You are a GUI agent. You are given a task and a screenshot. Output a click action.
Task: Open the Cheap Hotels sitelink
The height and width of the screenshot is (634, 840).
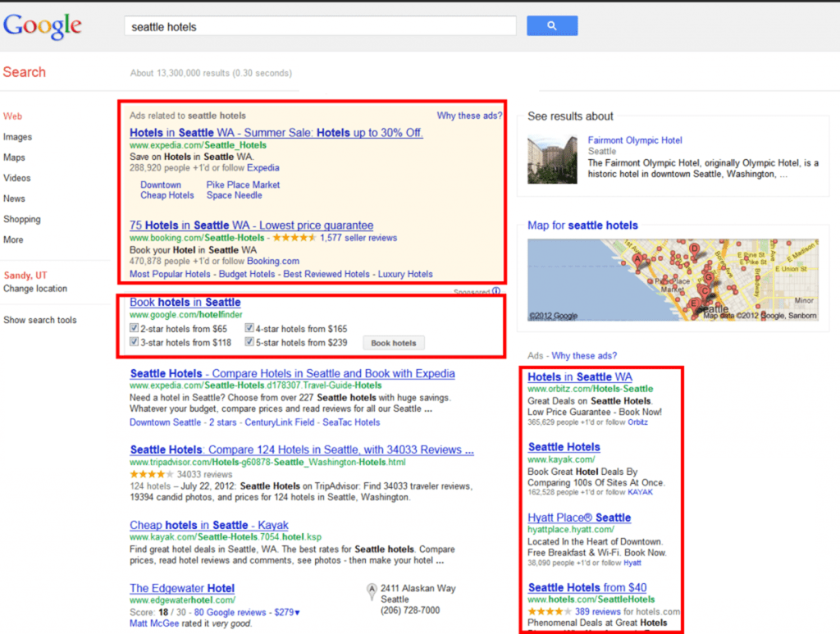(x=167, y=195)
